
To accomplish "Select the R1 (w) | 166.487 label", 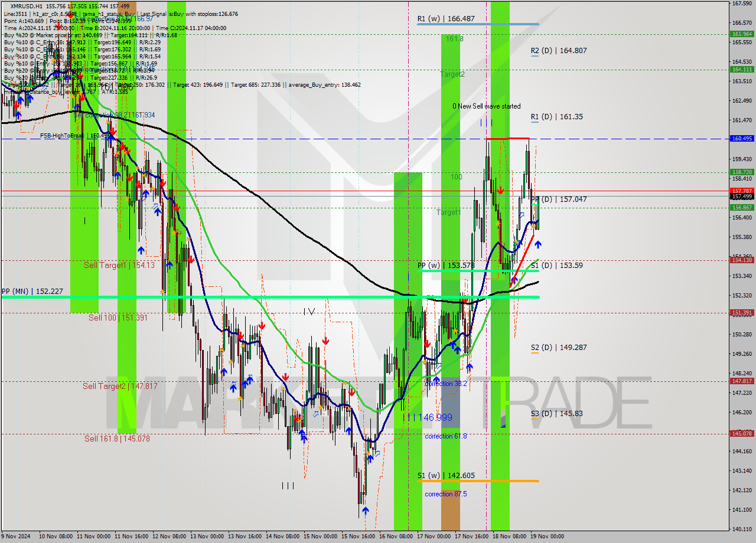I will pos(445,19).
